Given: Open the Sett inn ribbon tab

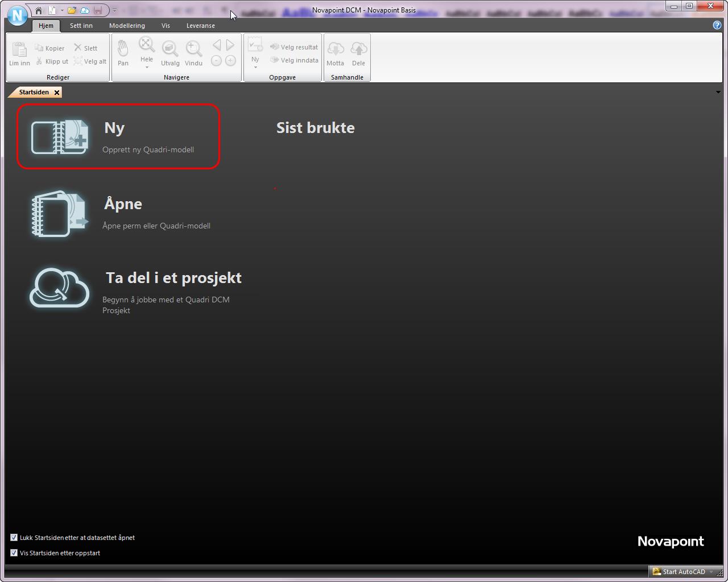Looking at the screenshot, I should point(81,26).
